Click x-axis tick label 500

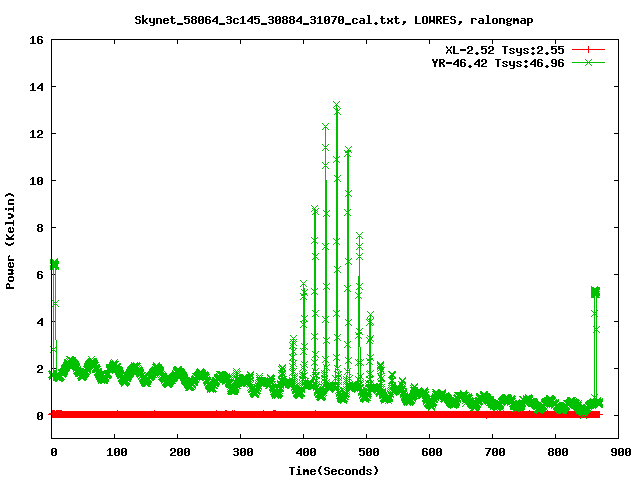[369, 452]
